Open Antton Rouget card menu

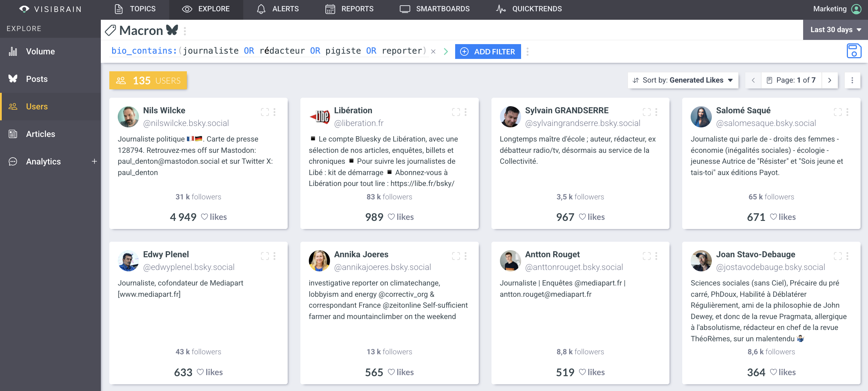[656, 256]
